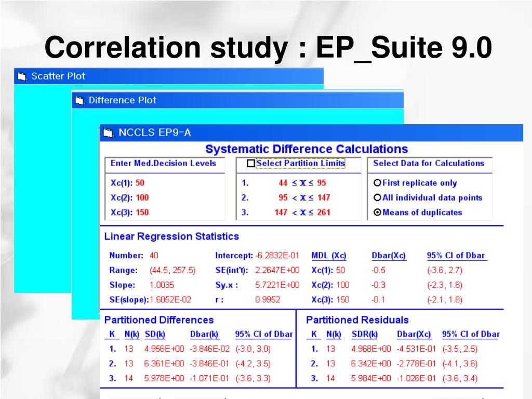Viewport: 532px width, 399px height.
Task: Click the Xc(1) decision level value 50
Action: point(140,183)
